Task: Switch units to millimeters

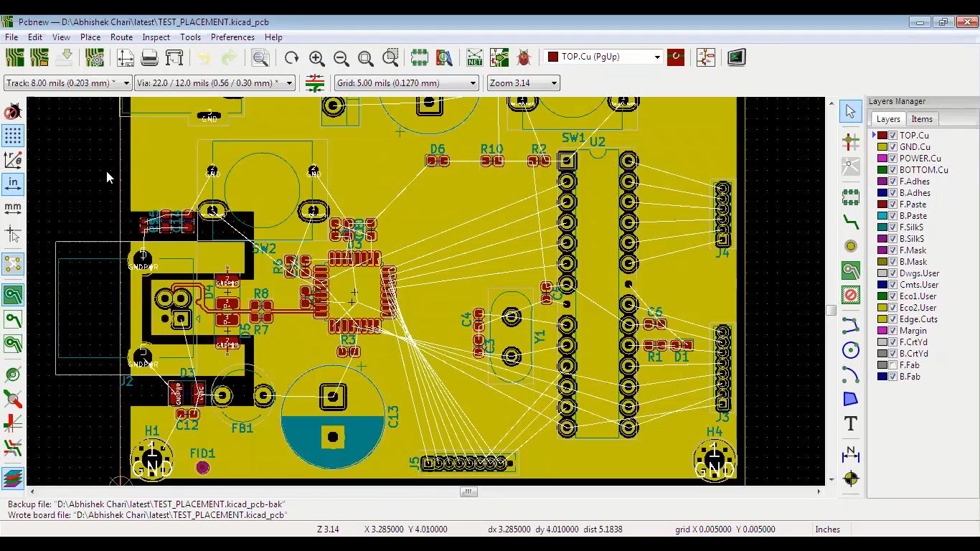Action: click(13, 208)
